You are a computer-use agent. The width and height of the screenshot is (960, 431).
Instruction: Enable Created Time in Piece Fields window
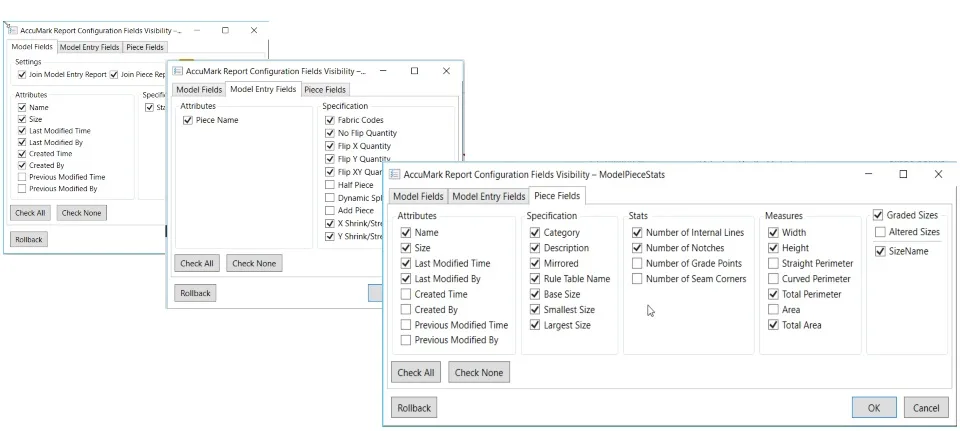405,294
